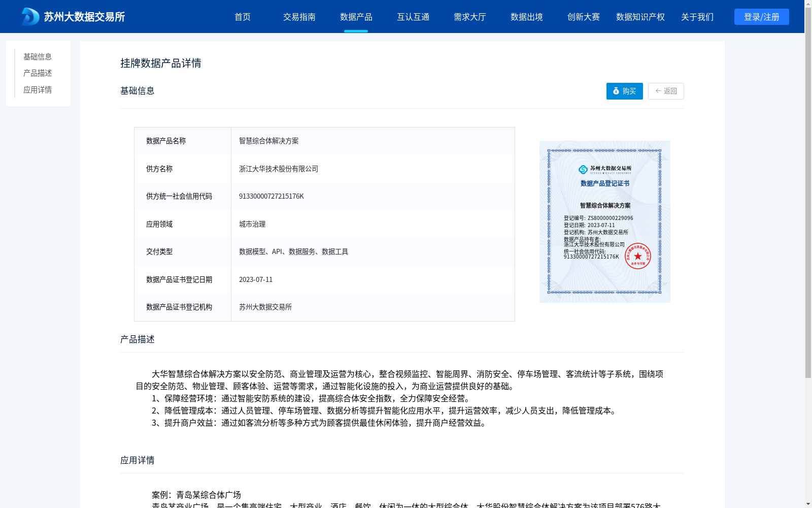The width and height of the screenshot is (812, 508).
Task: Select the 城市治理 application field cell
Action: pos(373,224)
